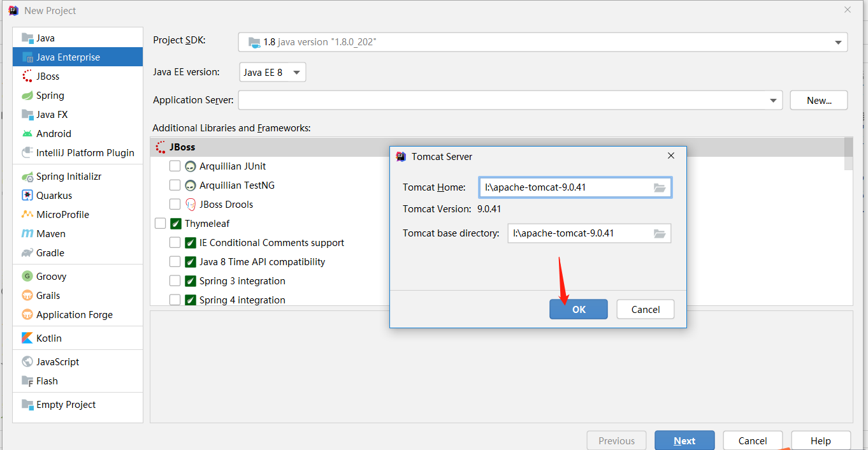Select the JavaScript globe icon
Viewport: 868px width, 450px height.
(x=27, y=362)
